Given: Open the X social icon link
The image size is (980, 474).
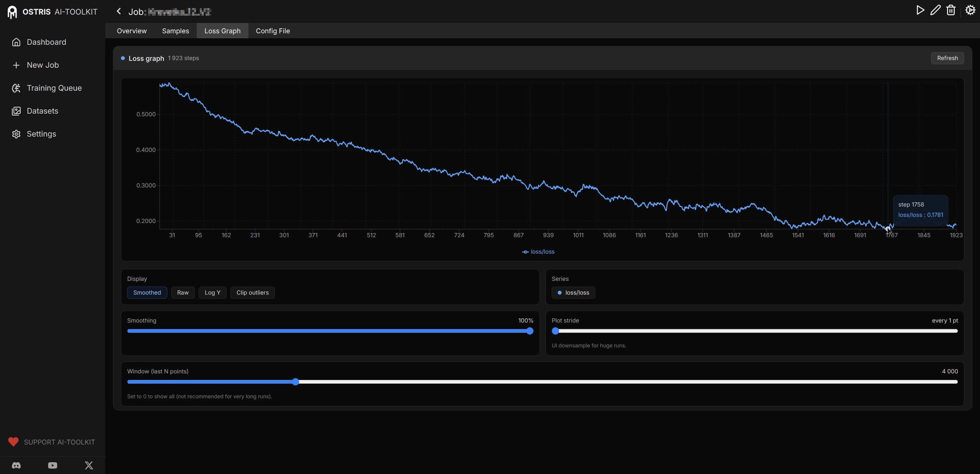Looking at the screenshot, I should click(x=89, y=465).
